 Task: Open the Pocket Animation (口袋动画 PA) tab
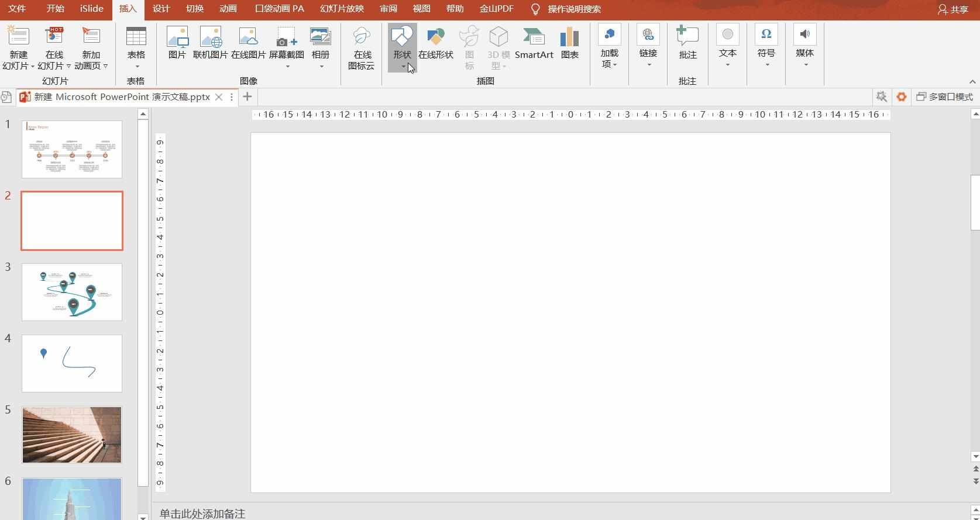click(x=280, y=9)
